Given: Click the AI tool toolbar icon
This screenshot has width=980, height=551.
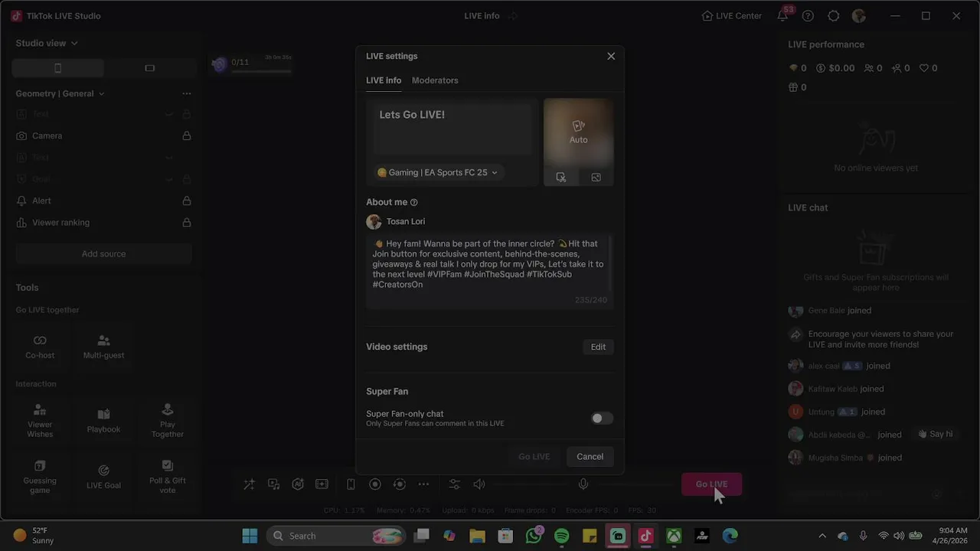Looking at the screenshot, I should tap(298, 484).
